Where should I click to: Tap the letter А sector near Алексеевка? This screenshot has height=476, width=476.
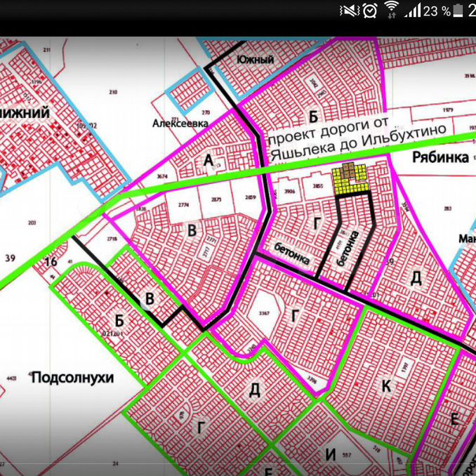point(209,162)
